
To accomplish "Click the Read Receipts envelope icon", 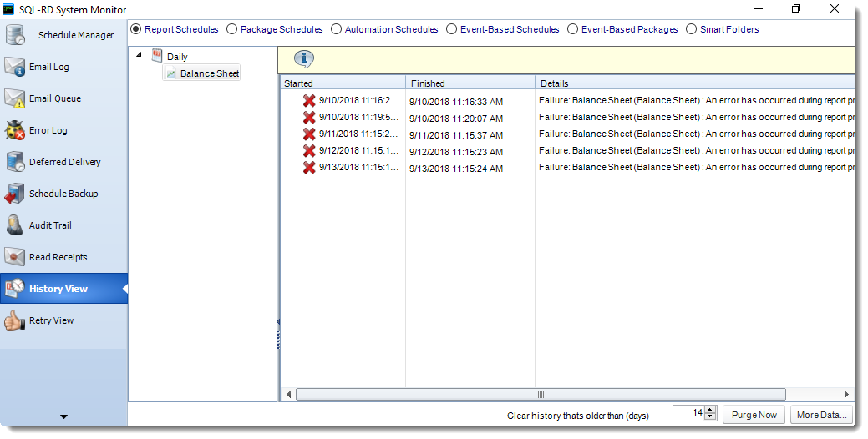I will [14, 257].
